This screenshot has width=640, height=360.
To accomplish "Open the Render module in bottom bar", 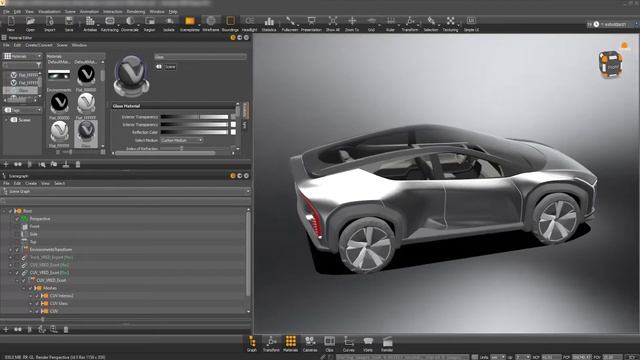I will (387, 344).
